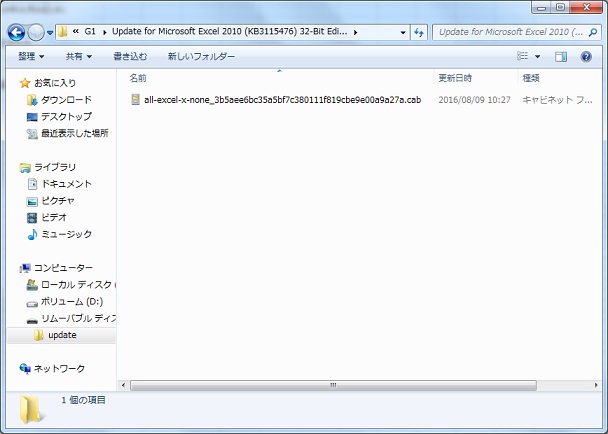Click the refresh button beside address bar
This screenshot has width=608, height=434.
419,33
